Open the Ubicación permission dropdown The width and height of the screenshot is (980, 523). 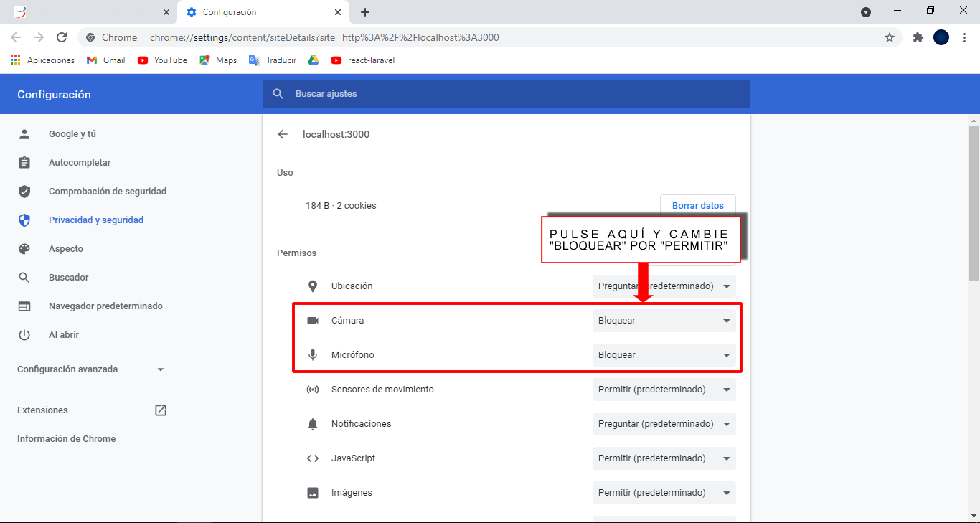664,286
